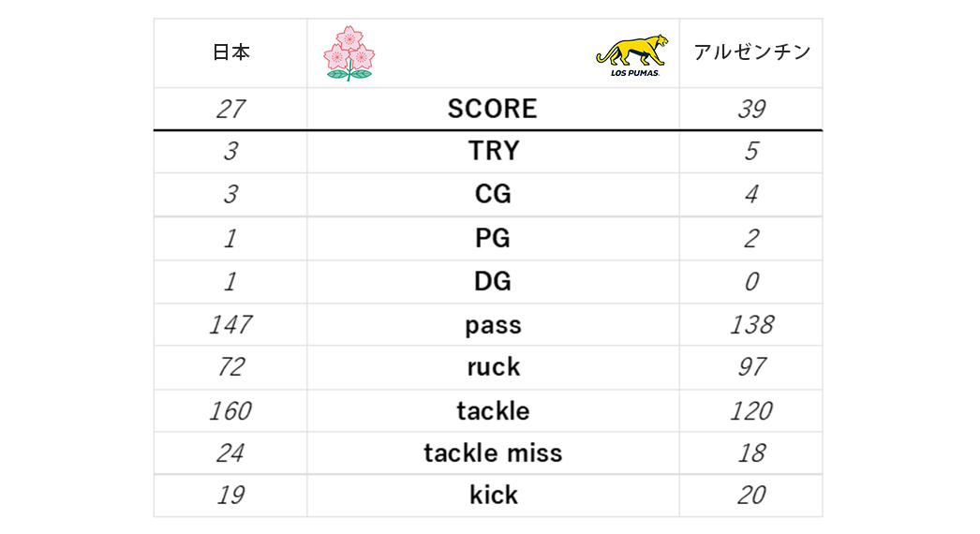Viewport: 980px width, 534px height.
Task: Select Argentina's ruck count 97
Action: point(751,367)
